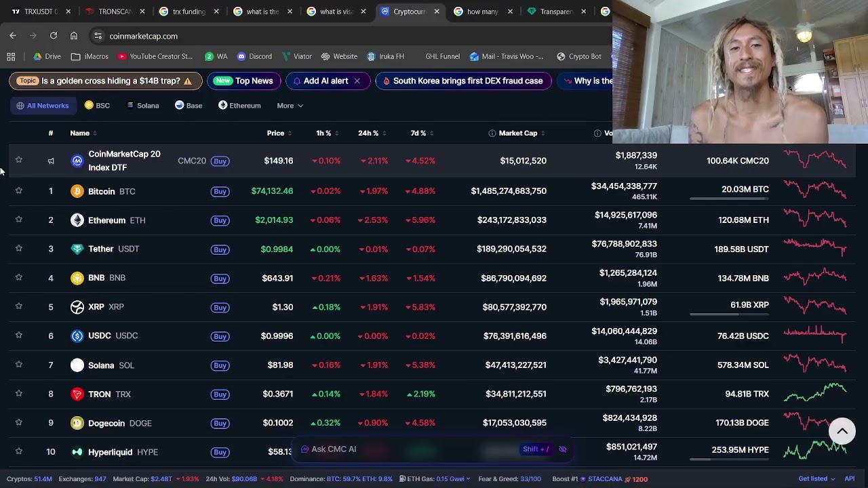This screenshot has width=868, height=488.
Task: Click the Dogecoin logo icon
Action: (x=77, y=423)
